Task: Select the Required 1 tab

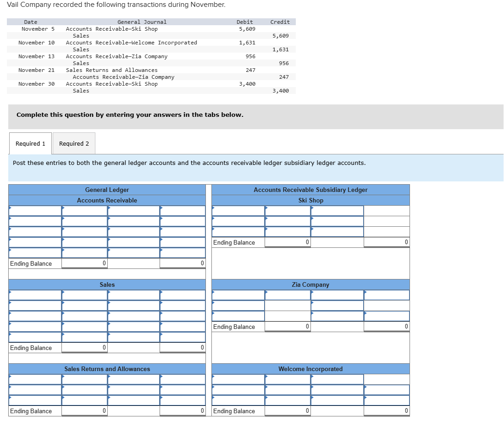Action: (x=30, y=143)
